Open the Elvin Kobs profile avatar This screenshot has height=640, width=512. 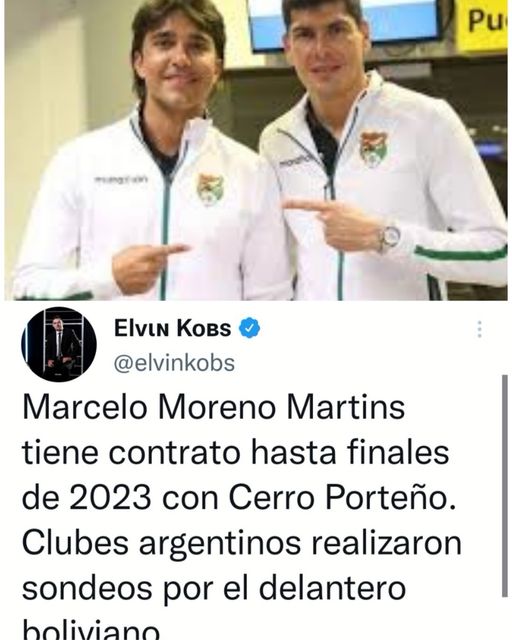[x=59, y=344]
